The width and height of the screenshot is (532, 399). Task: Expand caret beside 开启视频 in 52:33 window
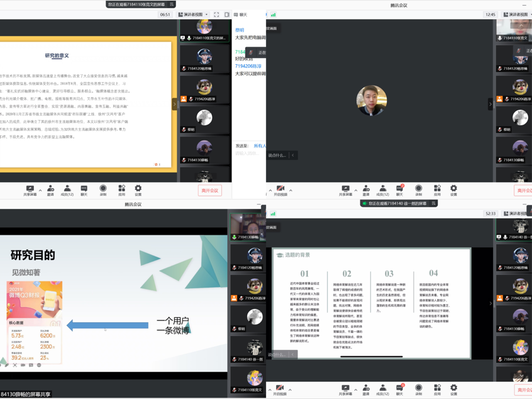pyautogui.click(x=290, y=390)
